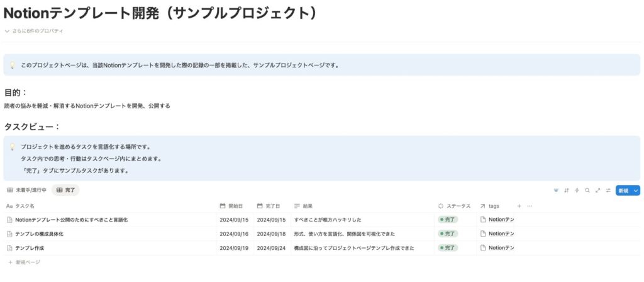Open database search magnifier icon
Screen dimensions: 644x282
pyautogui.click(x=587, y=190)
